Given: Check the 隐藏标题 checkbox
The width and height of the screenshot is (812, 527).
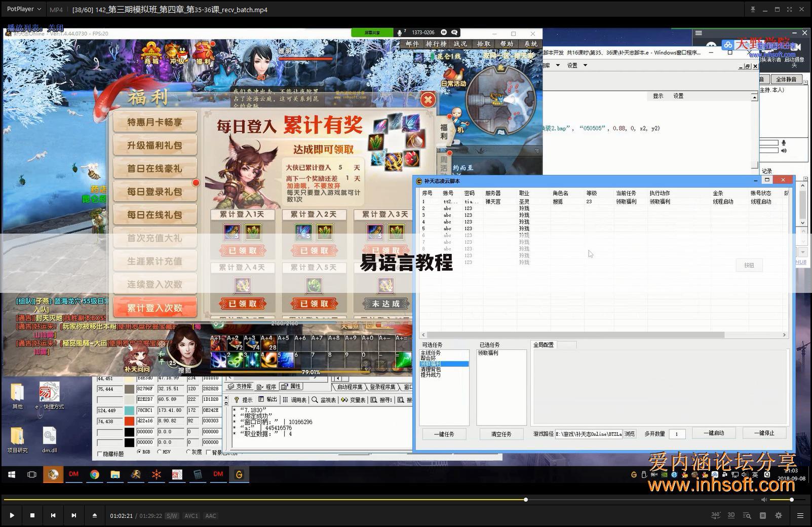Looking at the screenshot, I should pyautogui.click(x=100, y=454).
